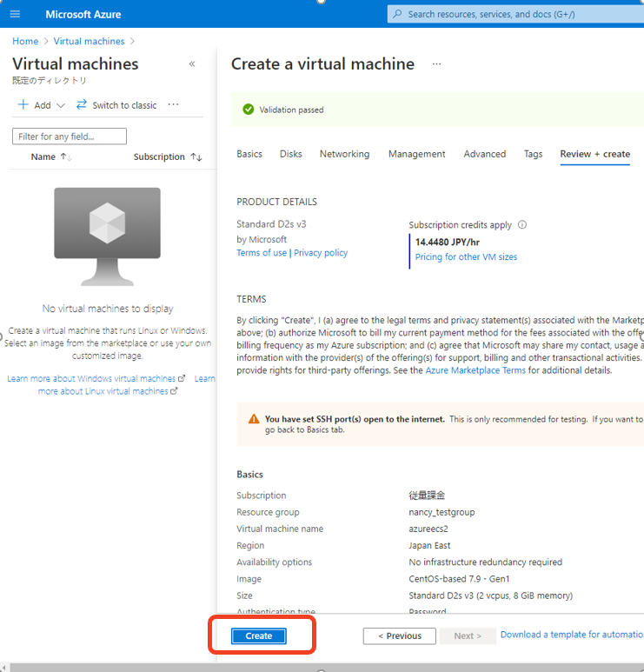Go to Home breadcrumb
Screen dimensions: 644x672
coord(25,41)
